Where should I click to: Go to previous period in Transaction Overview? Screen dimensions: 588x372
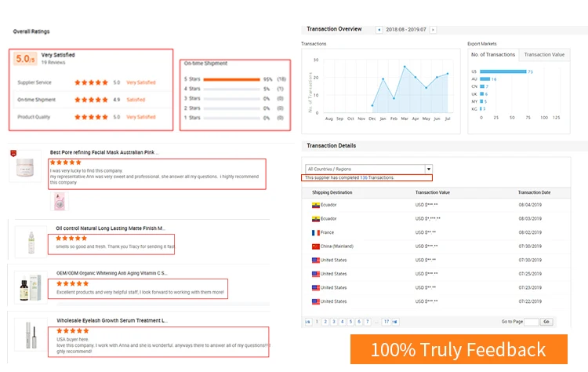[x=379, y=30]
